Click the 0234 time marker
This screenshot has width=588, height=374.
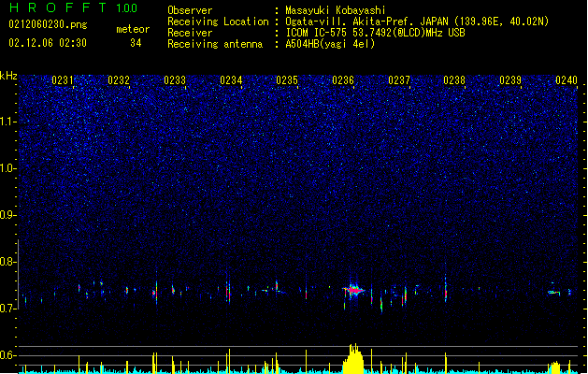[x=231, y=80]
